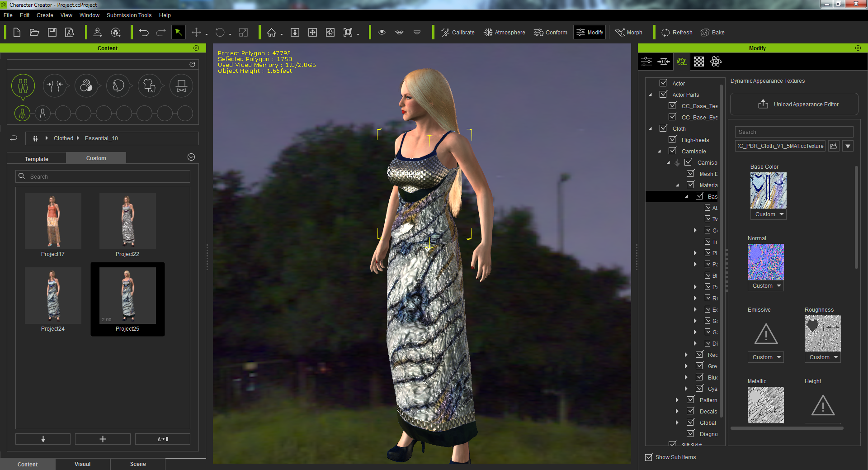
Task: Toggle the Modify panel button
Action: pyautogui.click(x=590, y=33)
